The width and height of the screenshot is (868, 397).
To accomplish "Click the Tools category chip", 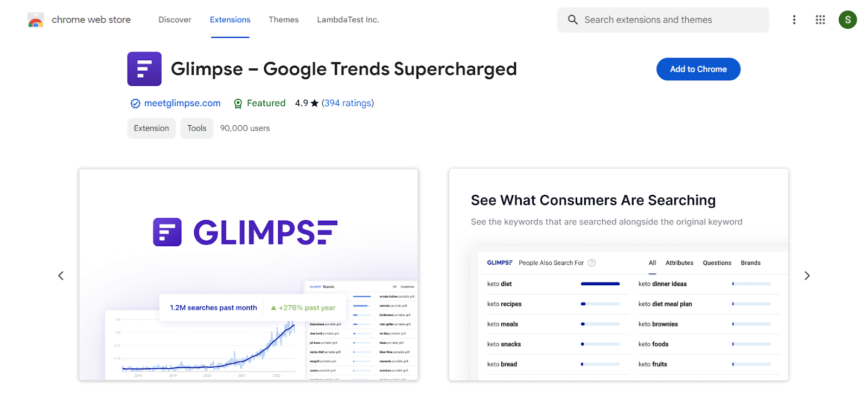I will pos(197,129).
